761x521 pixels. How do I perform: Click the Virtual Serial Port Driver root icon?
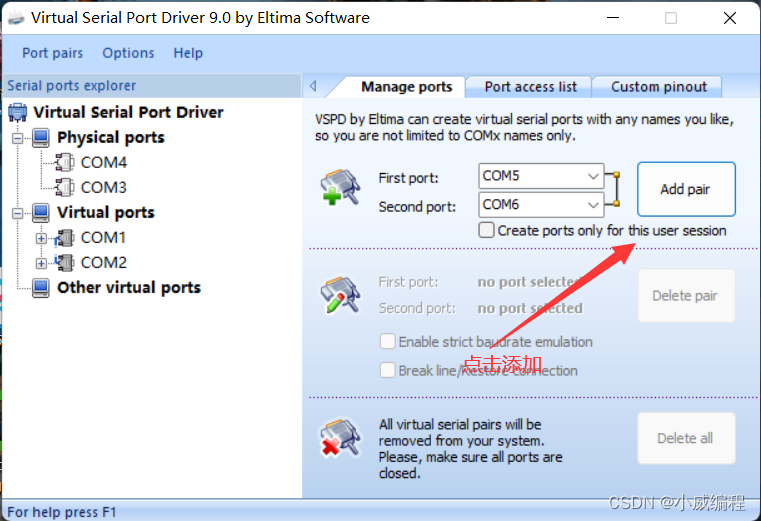[x=18, y=112]
